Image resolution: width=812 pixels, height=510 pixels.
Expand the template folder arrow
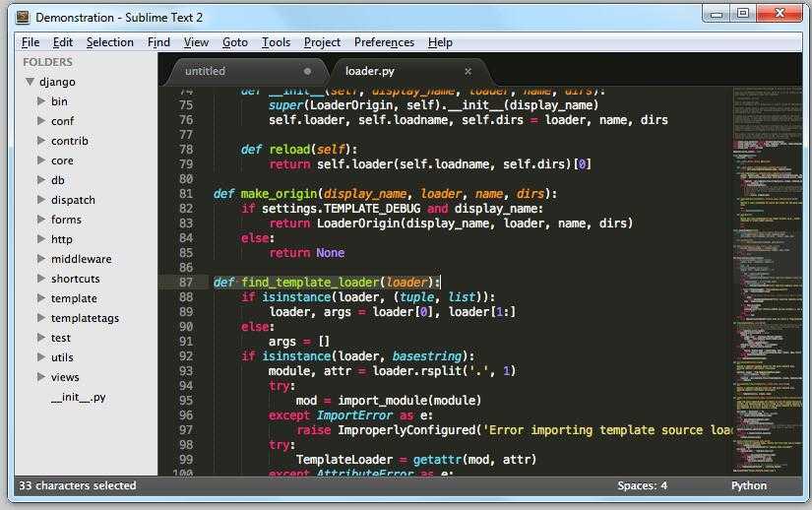(41, 297)
